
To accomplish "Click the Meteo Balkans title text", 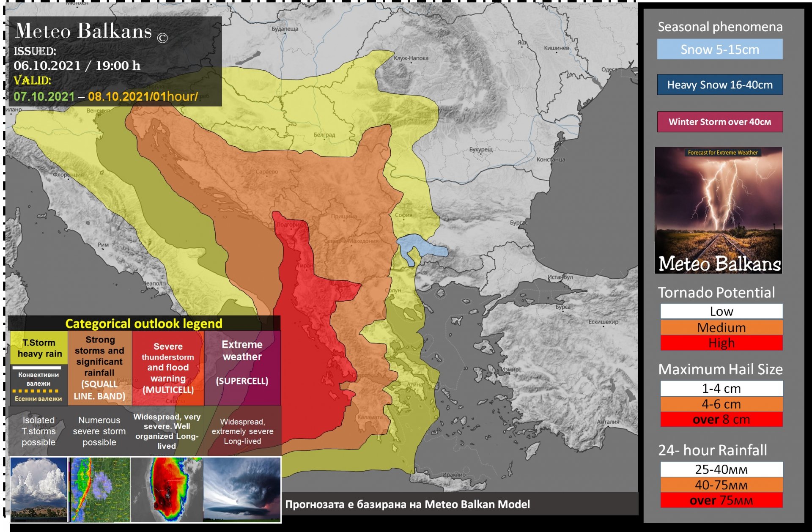I will 83,31.
